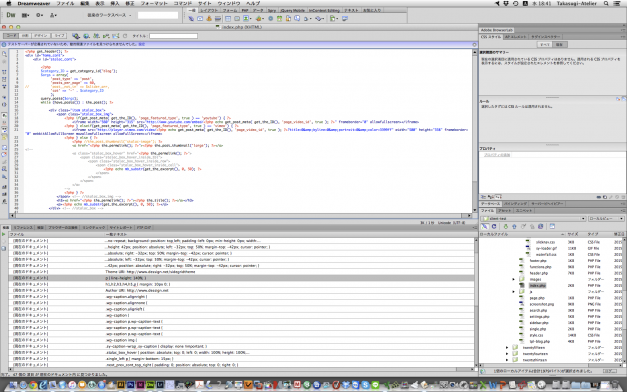Click the synchronize icon in Files panel

[x=541, y=226]
